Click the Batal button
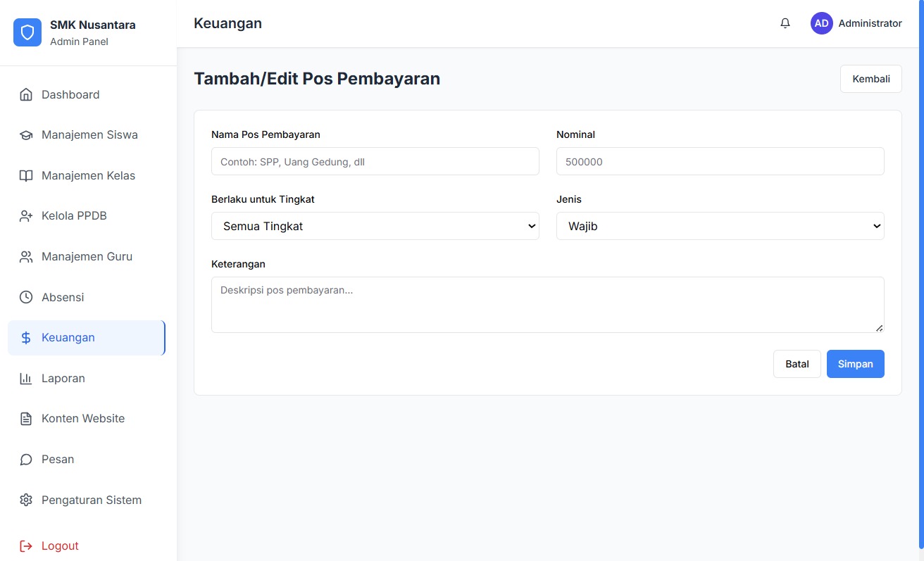The image size is (924, 561). [x=797, y=364]
